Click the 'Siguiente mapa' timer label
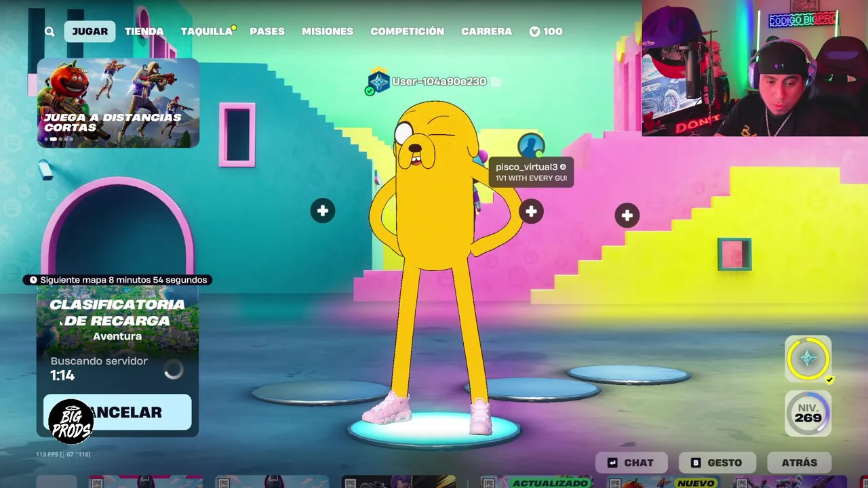The width and height of the screenshot is (868, 488). coord(118,280)
